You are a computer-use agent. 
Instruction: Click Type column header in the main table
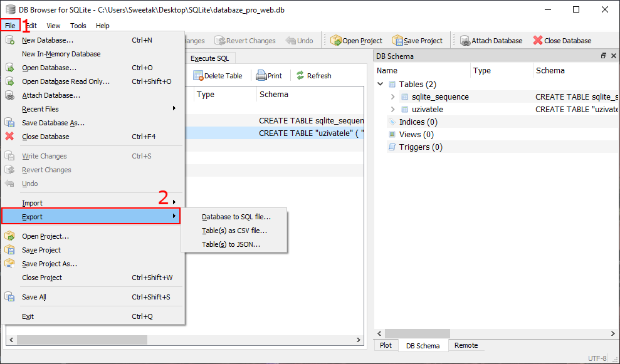click(x=226, y=95)
